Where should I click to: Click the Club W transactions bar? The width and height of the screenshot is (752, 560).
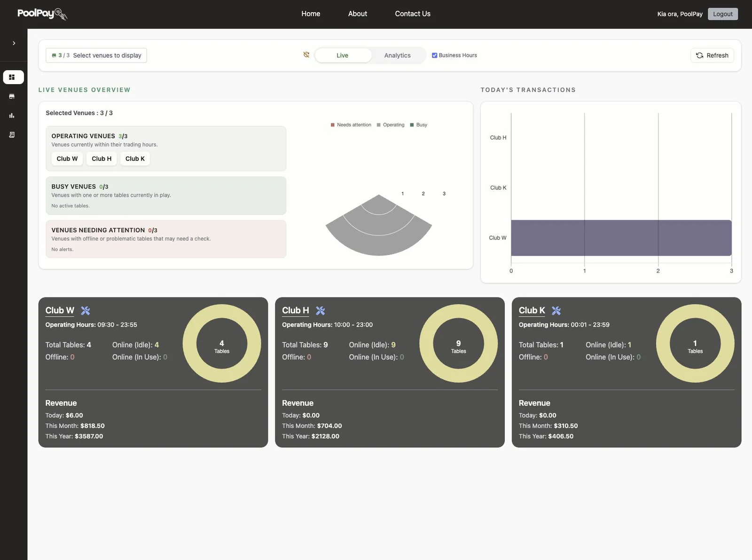621,238
